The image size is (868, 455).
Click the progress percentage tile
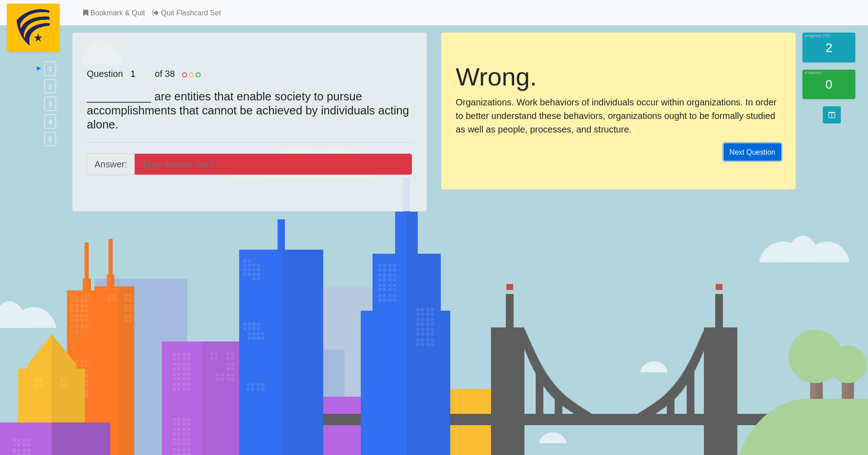[829, 47]
